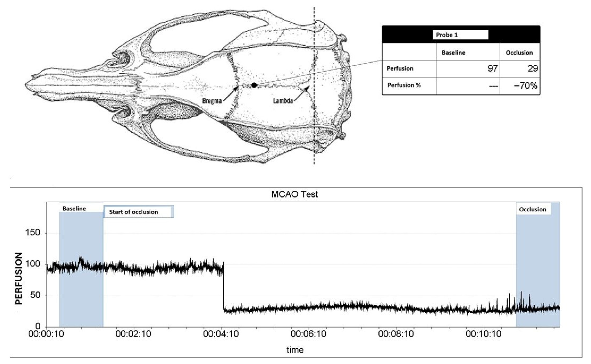This screenshot has height=364, width=591.
Task: Click the −70% perfusion change cell
Action: [526, 85]
